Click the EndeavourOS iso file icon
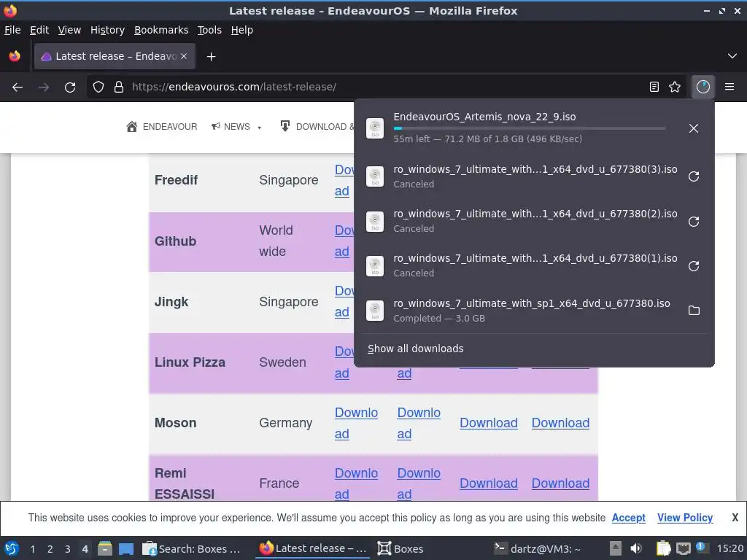Viewport: 747px width, 560px height. click(x=375, y=128)
